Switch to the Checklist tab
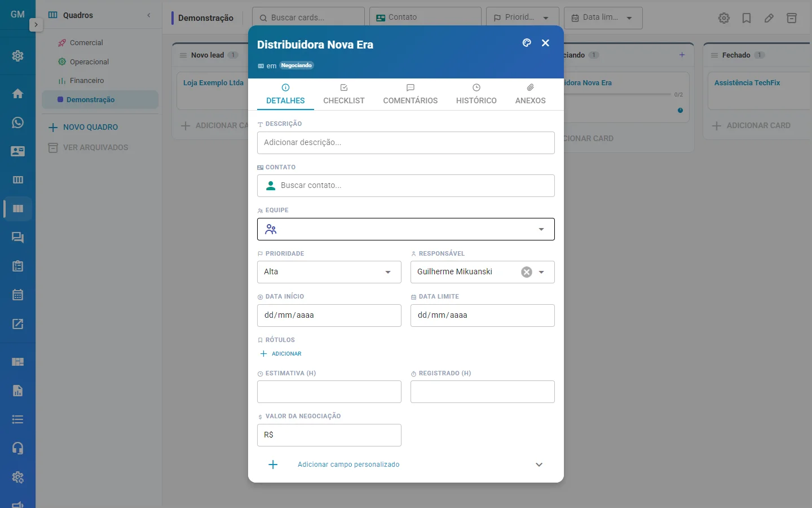This screenshot has width=812, height=508. click(x=344, y=94)
